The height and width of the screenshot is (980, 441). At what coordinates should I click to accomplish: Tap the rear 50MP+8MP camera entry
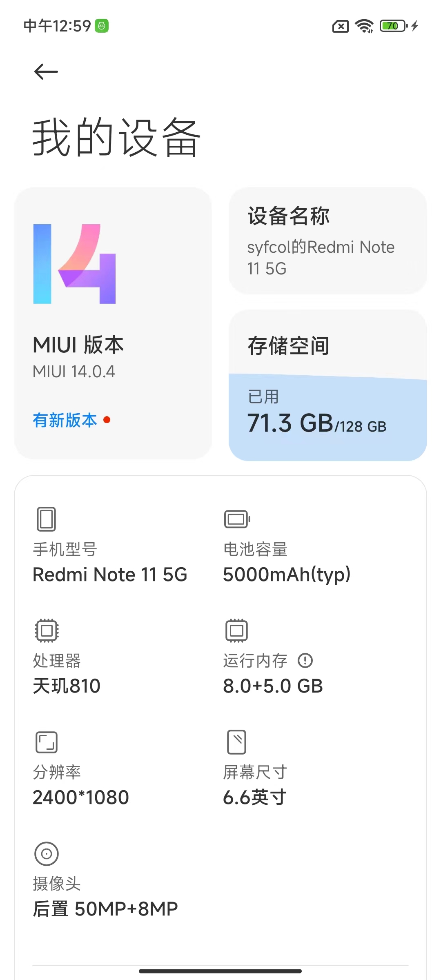click(x=105, y=909)
